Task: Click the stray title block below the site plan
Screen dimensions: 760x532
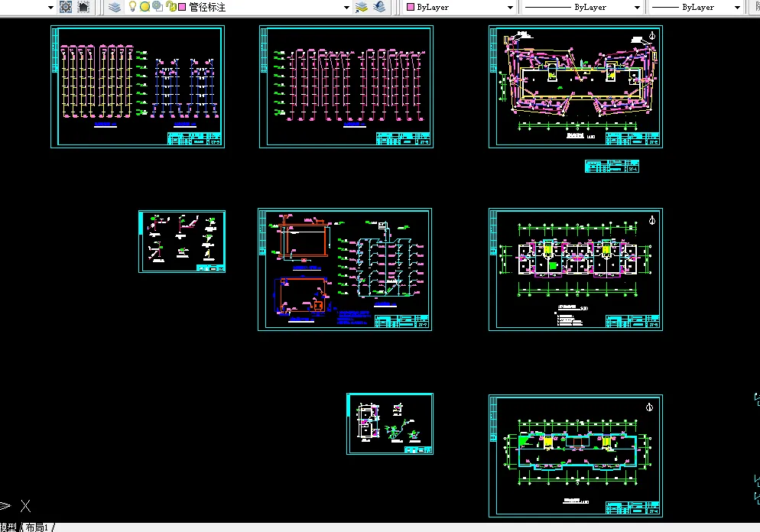Action: point(612,166)
